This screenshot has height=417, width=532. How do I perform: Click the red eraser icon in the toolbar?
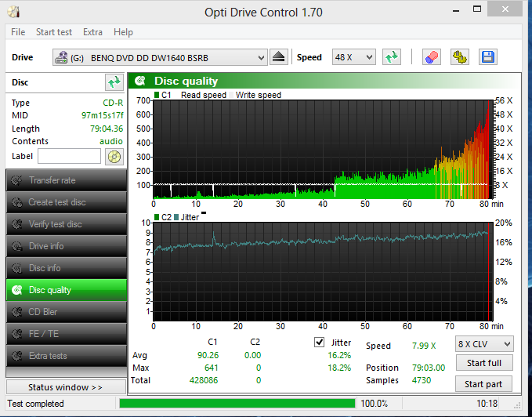(x=432, y=57)
